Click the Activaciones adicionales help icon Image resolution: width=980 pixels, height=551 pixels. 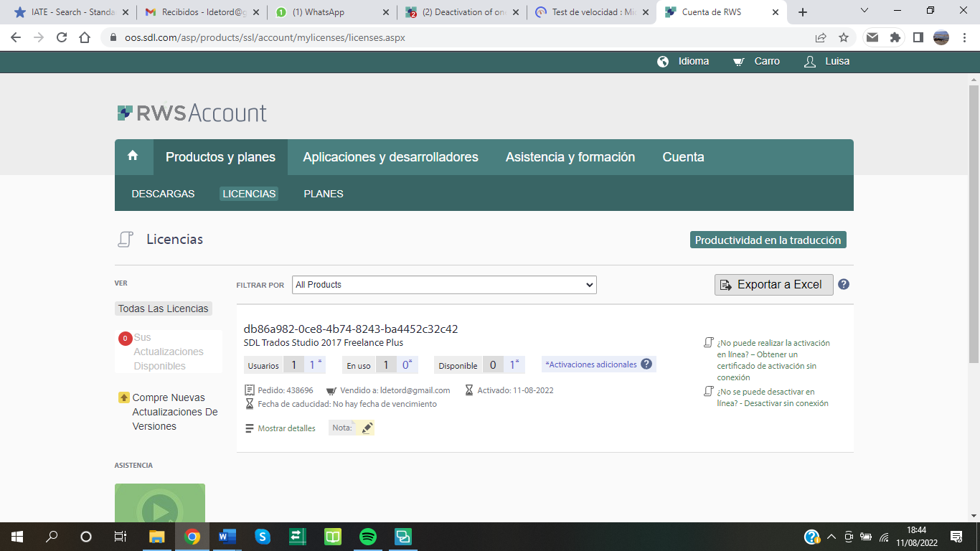[x=646, y=364]
